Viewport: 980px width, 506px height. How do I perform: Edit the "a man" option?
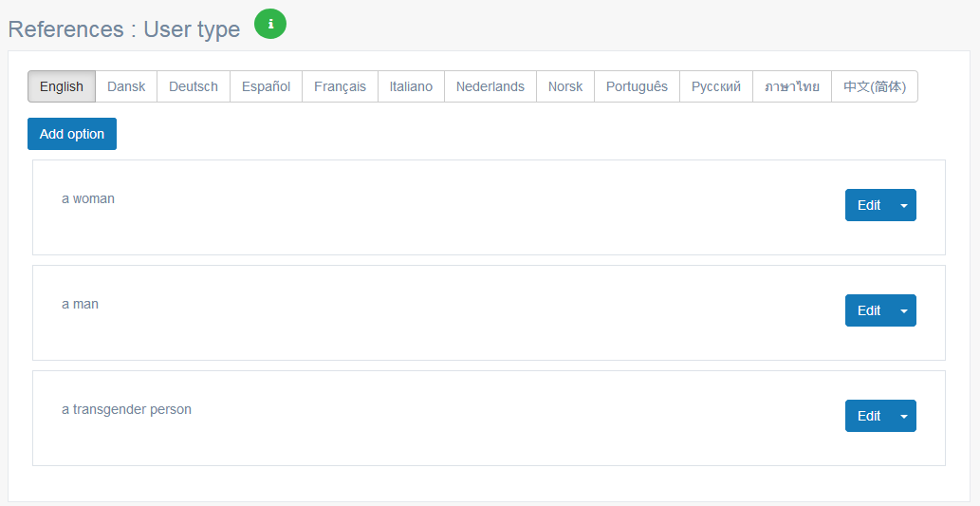(x=869, y=310)
